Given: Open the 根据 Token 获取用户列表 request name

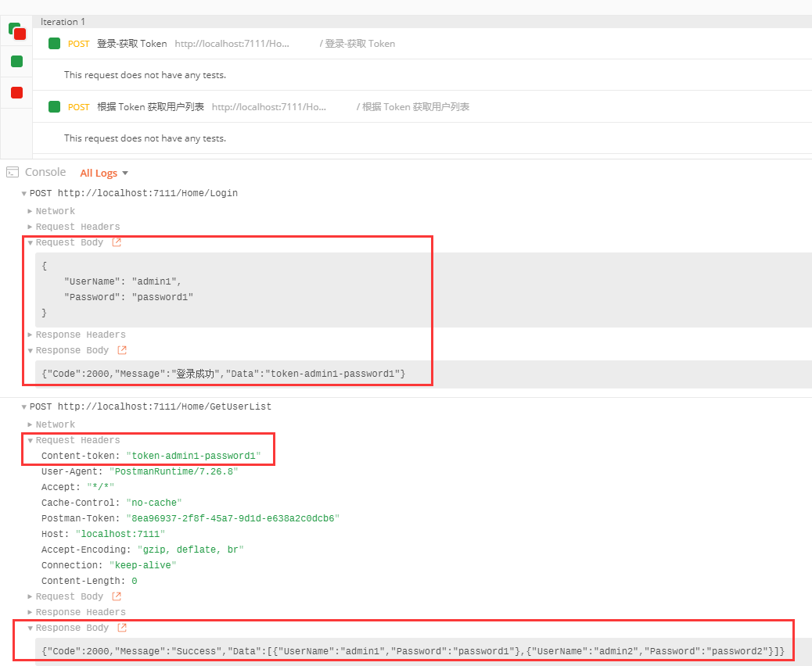Looking at the screenshot, I should [150, 106].
